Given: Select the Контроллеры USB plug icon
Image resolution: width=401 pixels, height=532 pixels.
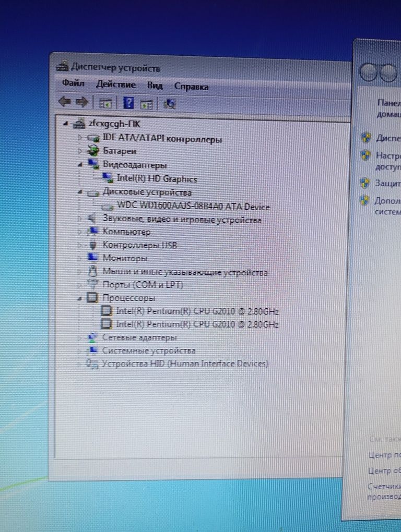Looking at the screenshot, I should [x=92, y=245].
